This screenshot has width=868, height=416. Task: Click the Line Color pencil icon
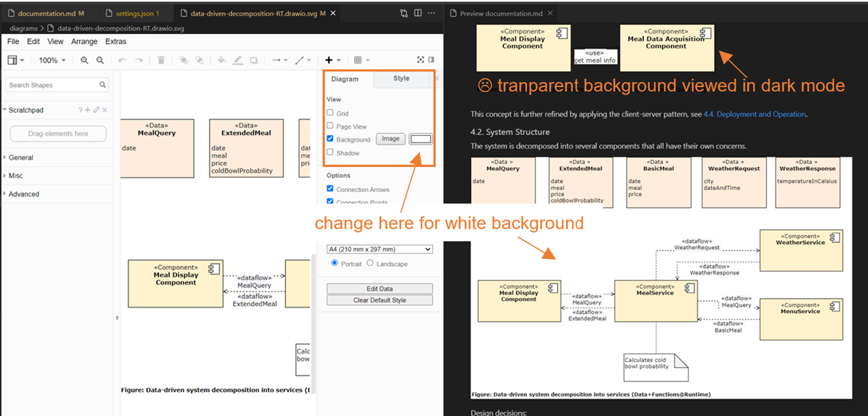point(238,60)
